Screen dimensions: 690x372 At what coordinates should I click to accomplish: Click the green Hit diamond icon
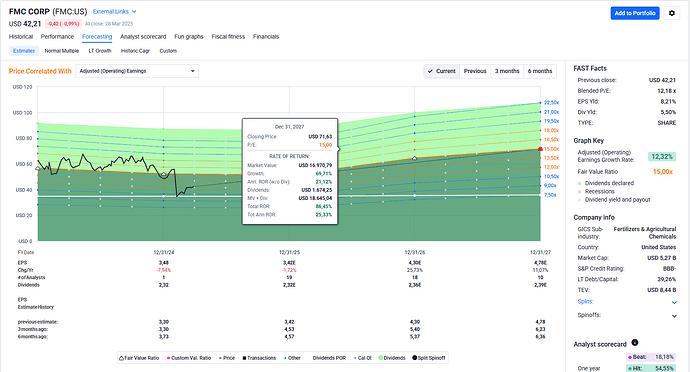click(630, 368)
